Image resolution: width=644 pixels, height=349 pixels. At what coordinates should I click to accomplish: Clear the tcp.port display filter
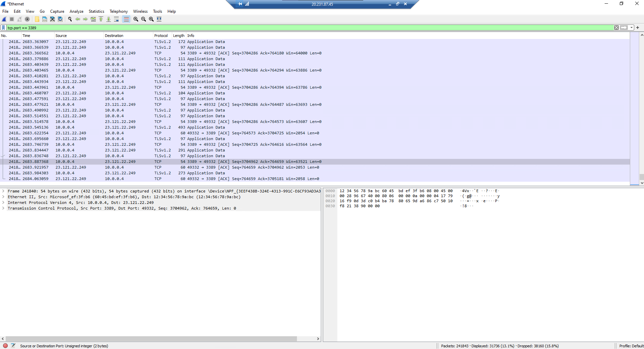coord(617,28)
